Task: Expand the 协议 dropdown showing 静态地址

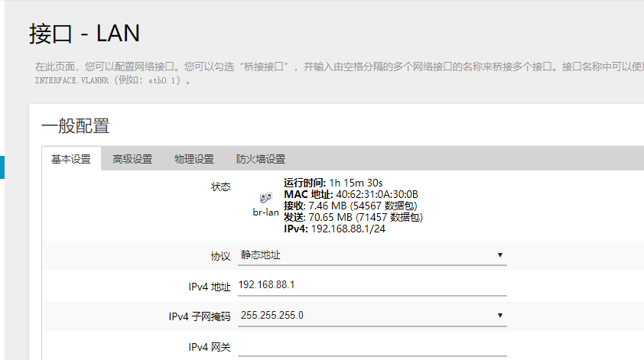Action: coord(372,255)
